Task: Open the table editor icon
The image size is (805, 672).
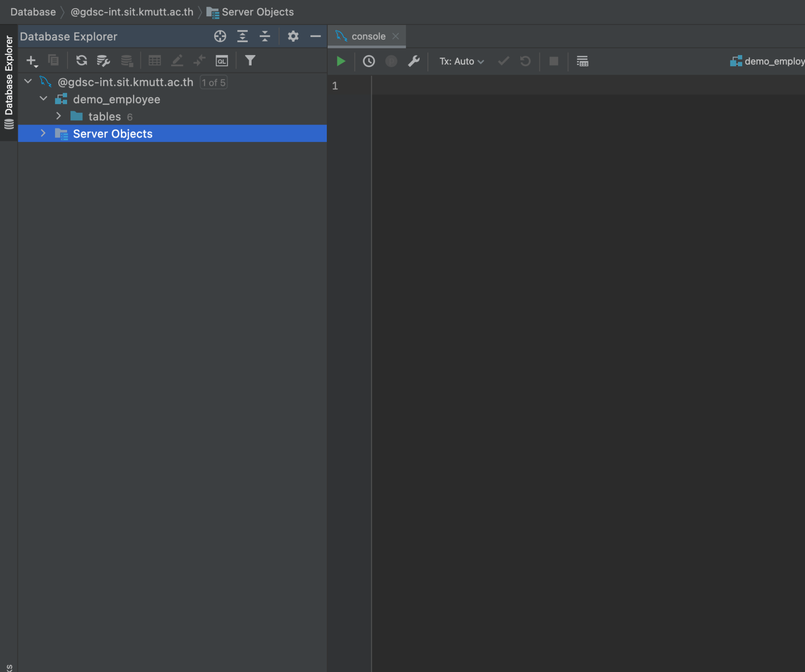Action: pos(155,60)
